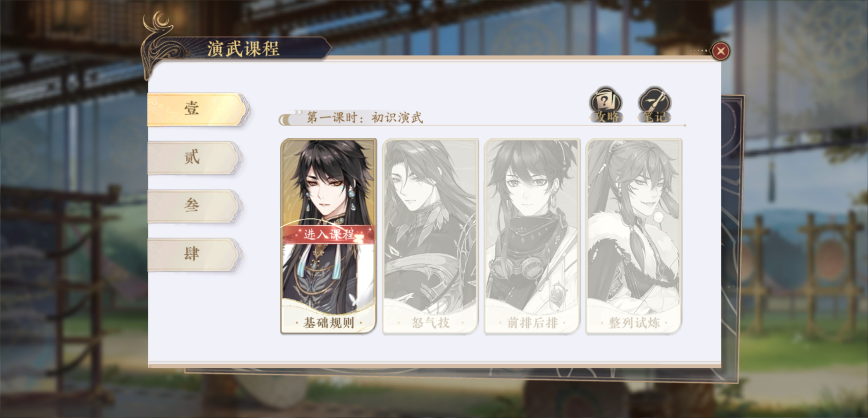Close the 演武课程 panel with red X

pos(721,51)
